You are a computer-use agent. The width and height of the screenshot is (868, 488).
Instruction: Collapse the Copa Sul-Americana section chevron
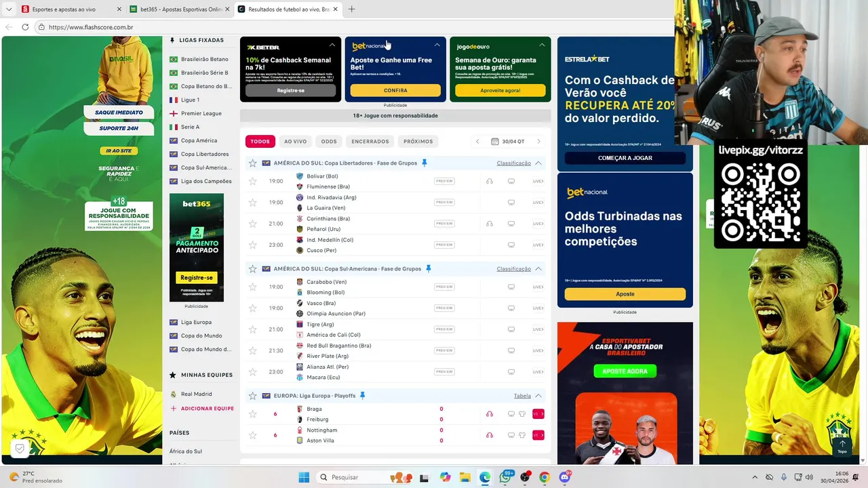click(x=538, y=269)
